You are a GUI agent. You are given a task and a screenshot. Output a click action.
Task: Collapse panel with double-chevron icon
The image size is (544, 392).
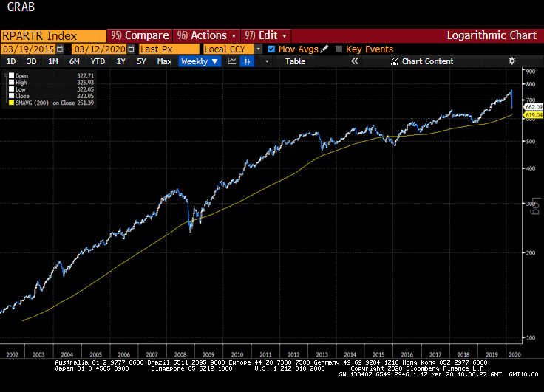(354, 61)
